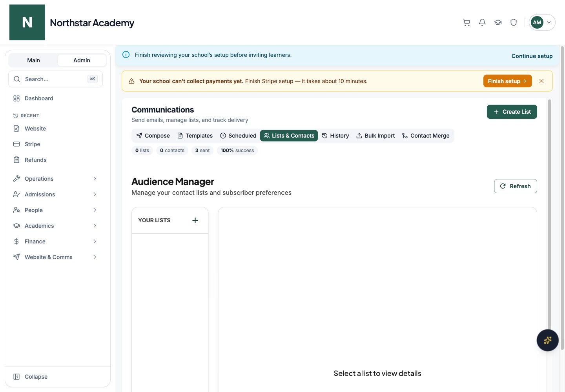565x392 pixels.
Task: Open the Contact Merge tab
Action: (x=426, y=136)
